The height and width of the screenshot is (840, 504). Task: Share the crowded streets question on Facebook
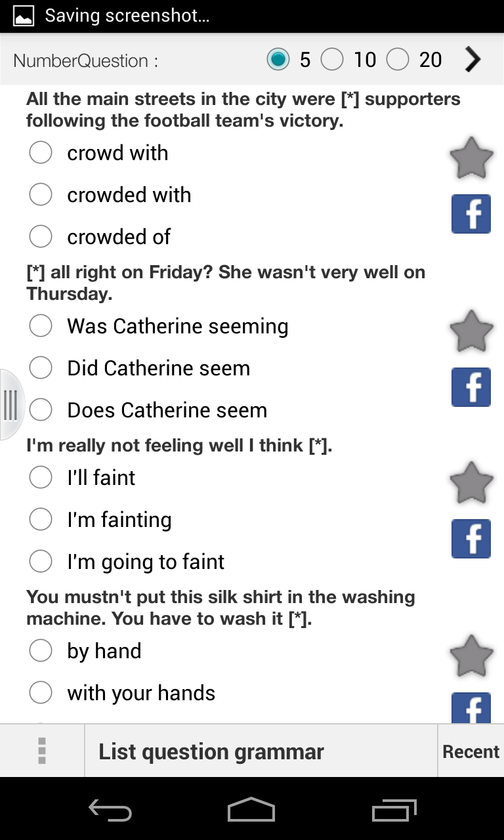[471, 214]
